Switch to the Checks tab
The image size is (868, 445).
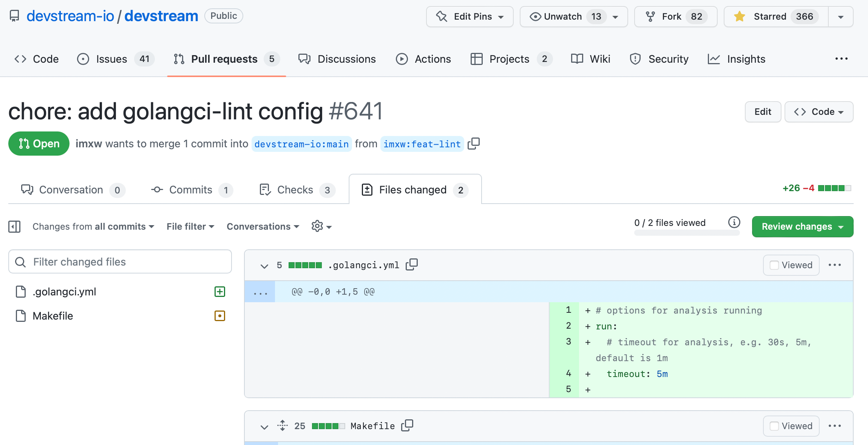295,190
